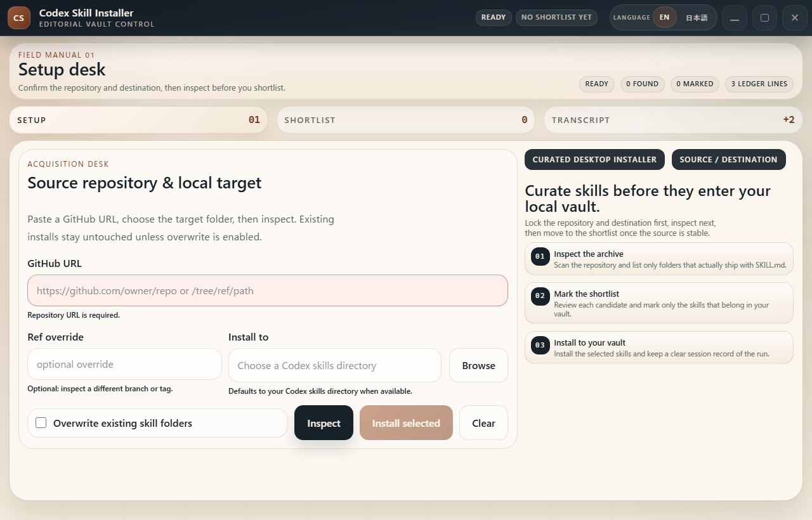This screenshot has width=812, height=520.
Task: Click the 'Repository URL is required.' error text
Action: [x=74, y=315]
